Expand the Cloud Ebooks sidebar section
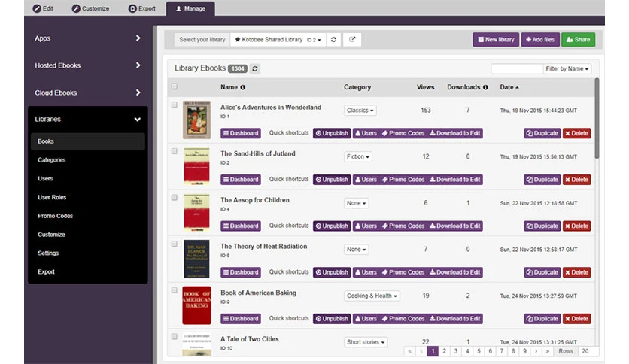The width and height of the screenshot is (629, 364). 88,93
